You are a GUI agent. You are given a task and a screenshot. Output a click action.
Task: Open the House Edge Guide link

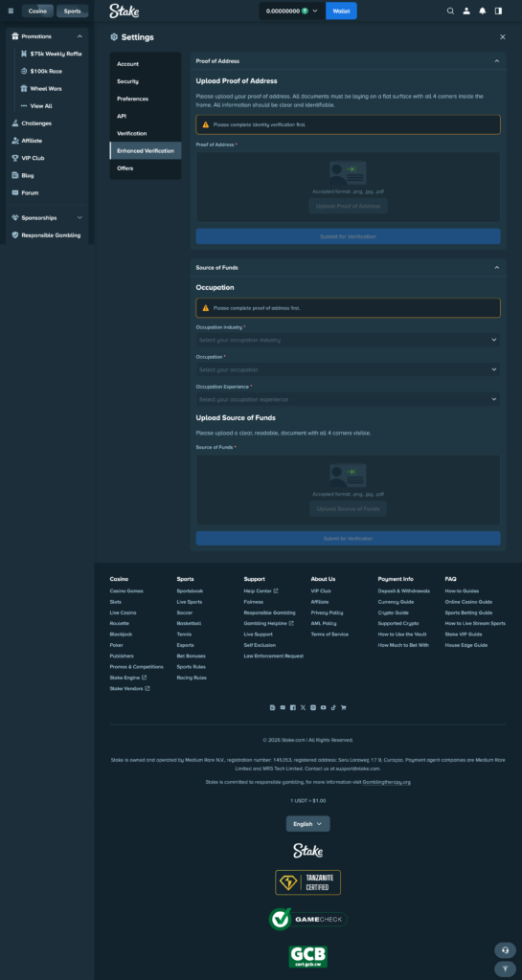point(465,645)
